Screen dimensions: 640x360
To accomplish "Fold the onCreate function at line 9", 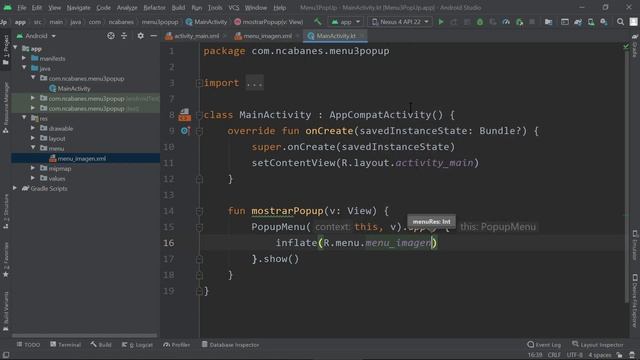I will tap(199, 131).
